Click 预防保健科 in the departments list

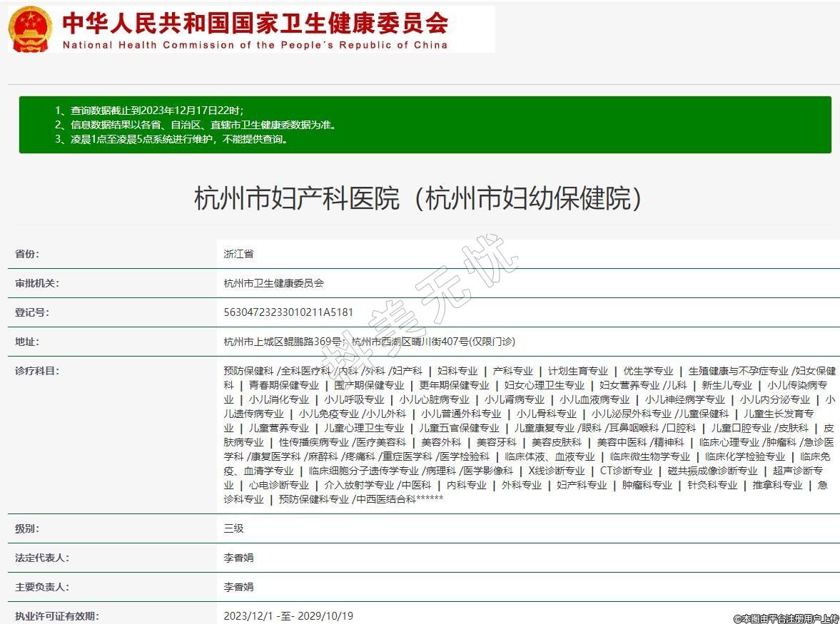[x=248, y=371]
